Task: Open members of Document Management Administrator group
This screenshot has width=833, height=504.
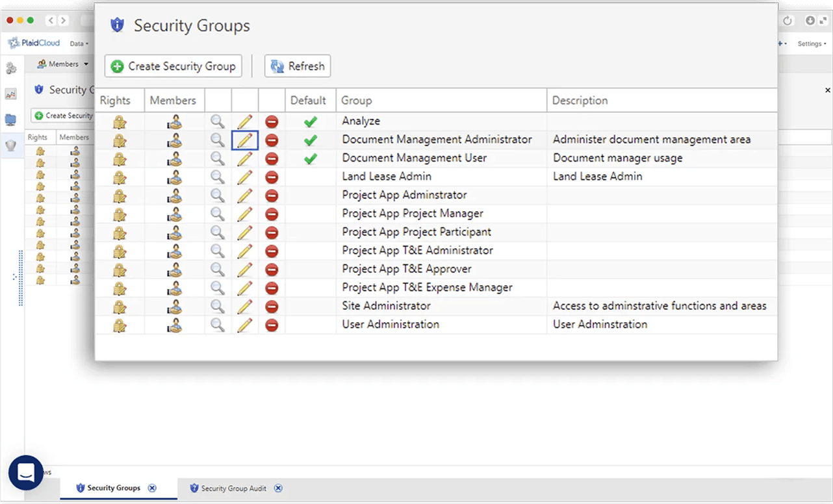Action: coord(174,140)
